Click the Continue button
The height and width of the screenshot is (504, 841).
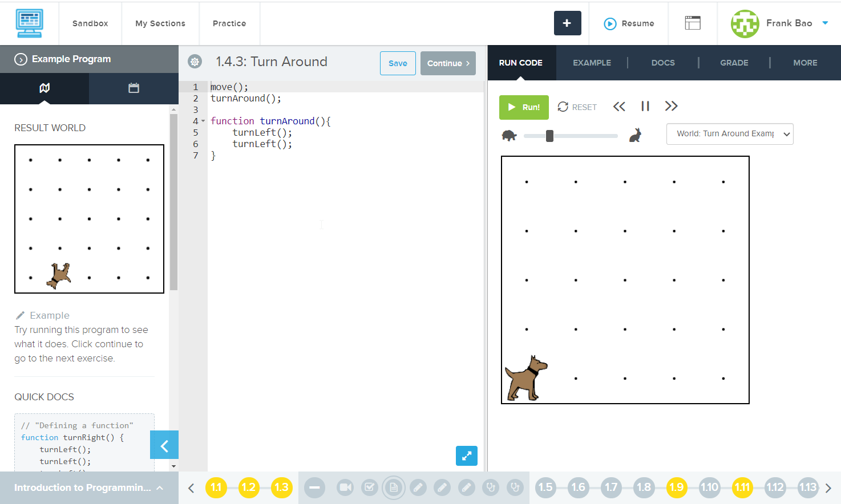tap(448, 63)
